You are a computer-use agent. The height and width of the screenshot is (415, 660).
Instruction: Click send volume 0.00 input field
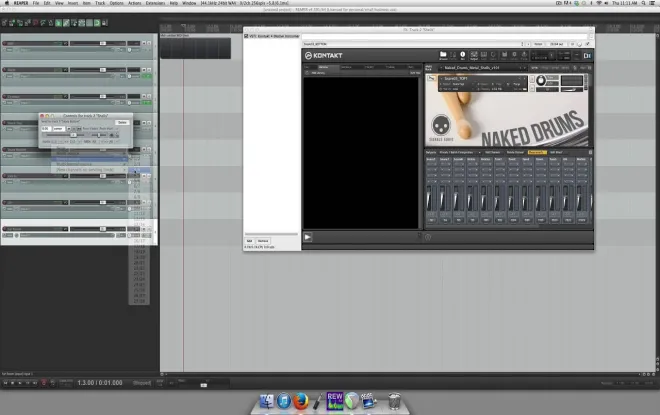[46, 128]
